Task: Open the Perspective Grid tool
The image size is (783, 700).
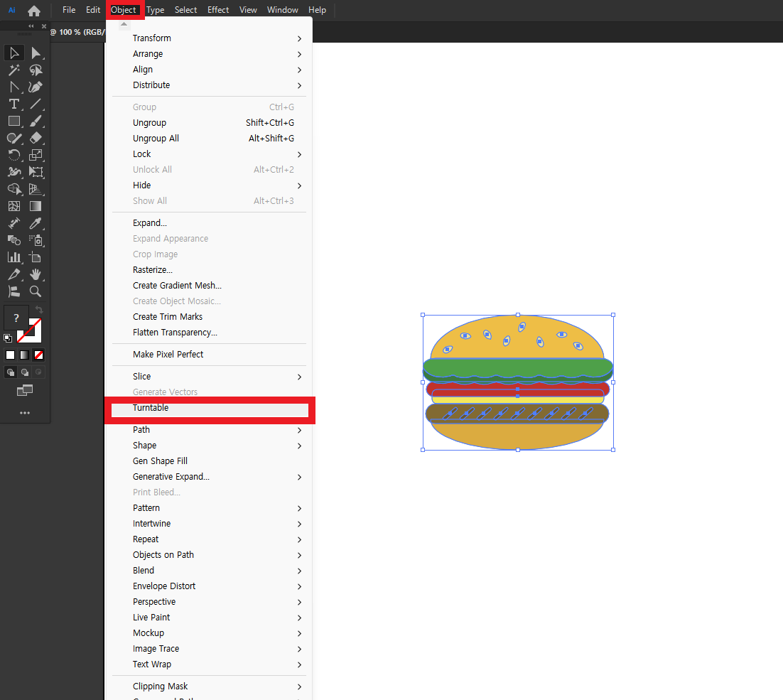Action: coord(36,189)
